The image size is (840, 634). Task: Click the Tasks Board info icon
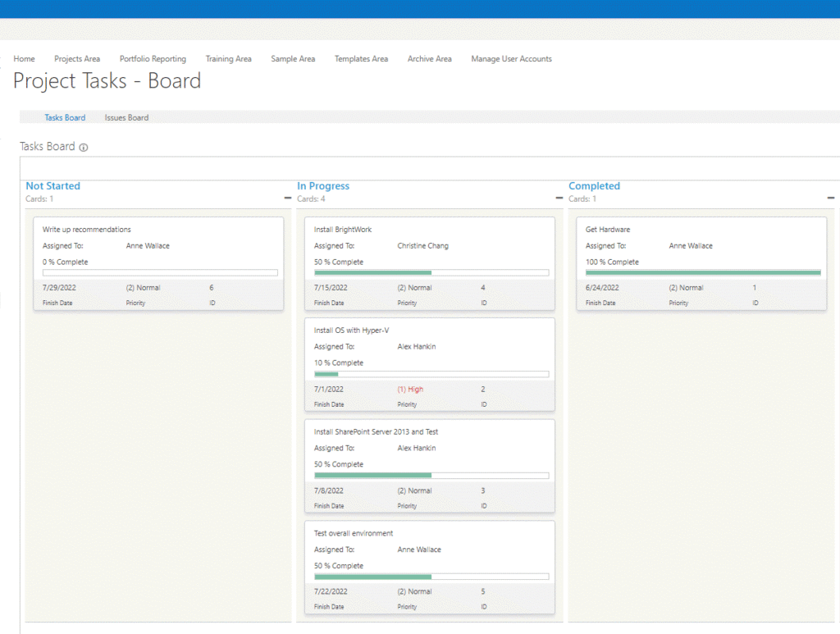coord(84,148)
